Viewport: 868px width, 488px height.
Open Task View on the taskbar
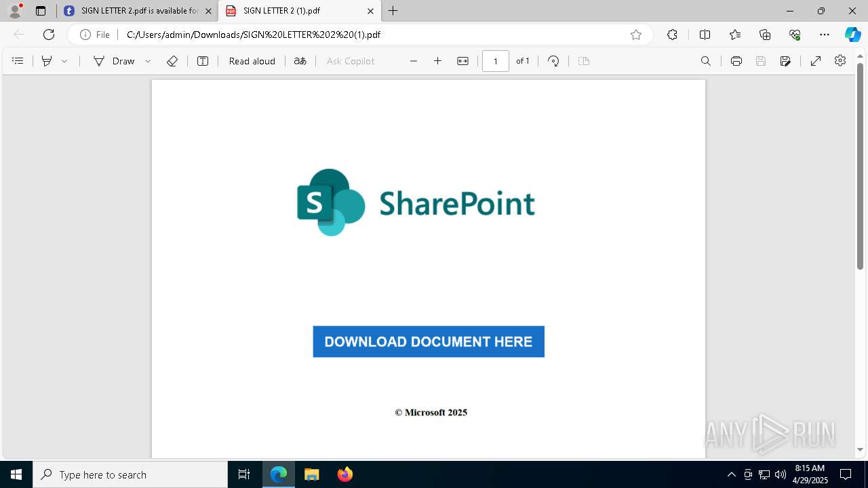pyautogui.click(x=244, y=474)
